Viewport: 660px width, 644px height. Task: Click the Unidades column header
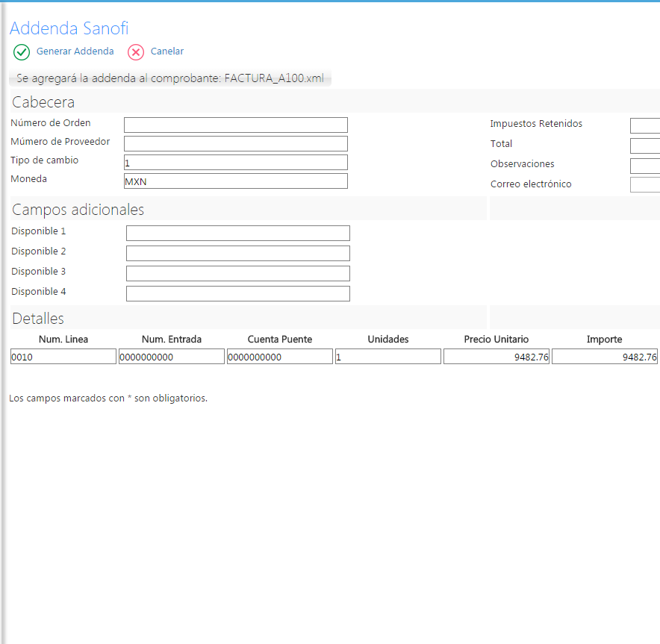coord(388,340)
